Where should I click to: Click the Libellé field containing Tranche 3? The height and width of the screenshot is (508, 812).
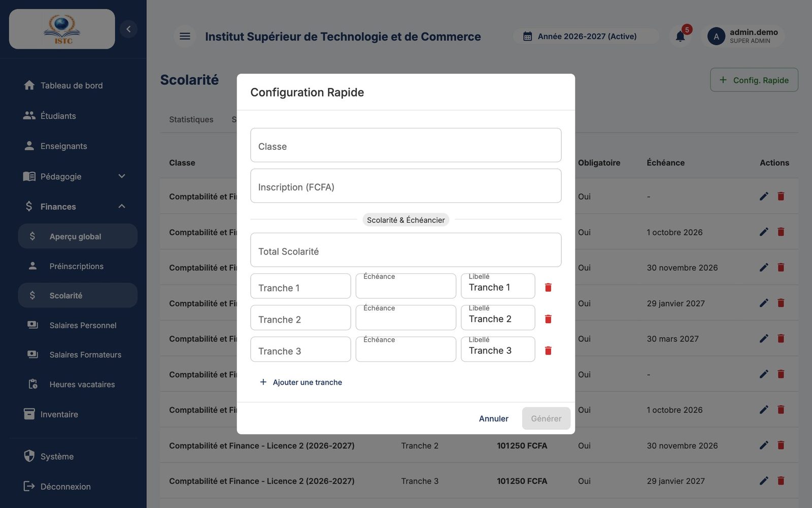pyautogui.click(x=498, y=350)
